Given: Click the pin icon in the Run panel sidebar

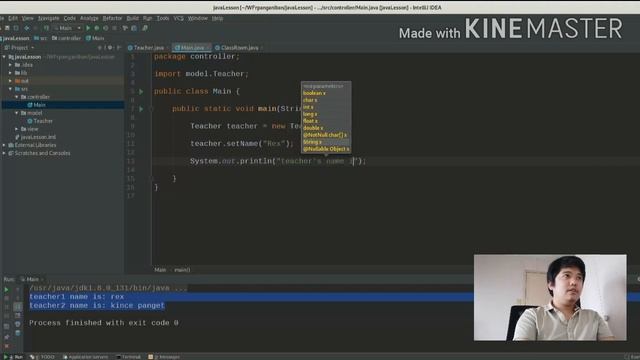Looking at the screenshot, I should point(6,337).
